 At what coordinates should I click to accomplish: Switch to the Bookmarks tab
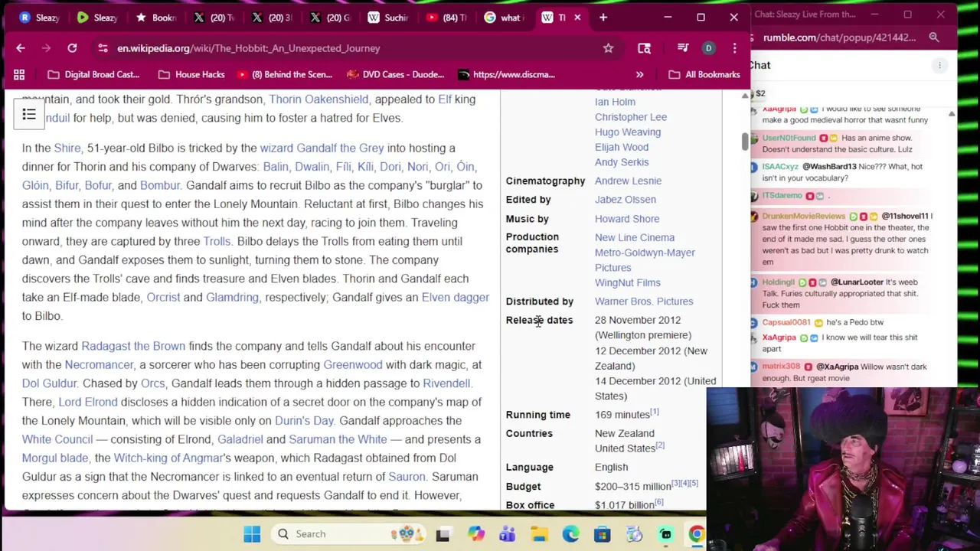[x=155, y=17]
